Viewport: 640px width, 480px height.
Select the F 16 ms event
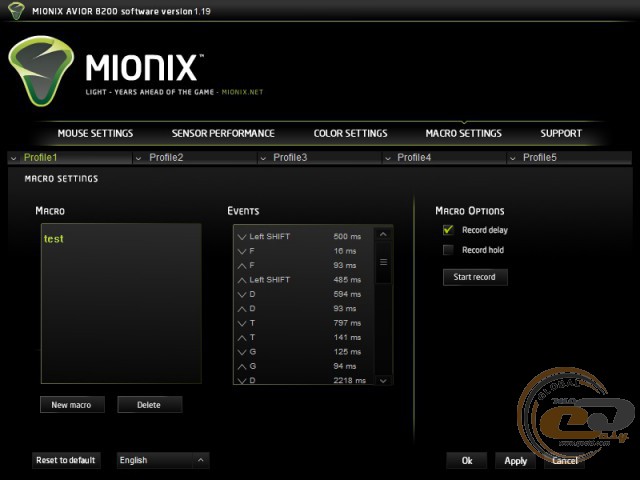click(x=304, y=251)
